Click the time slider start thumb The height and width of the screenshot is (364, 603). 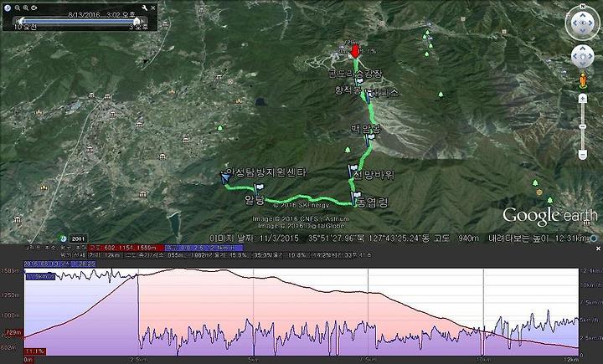click(22, 21)
